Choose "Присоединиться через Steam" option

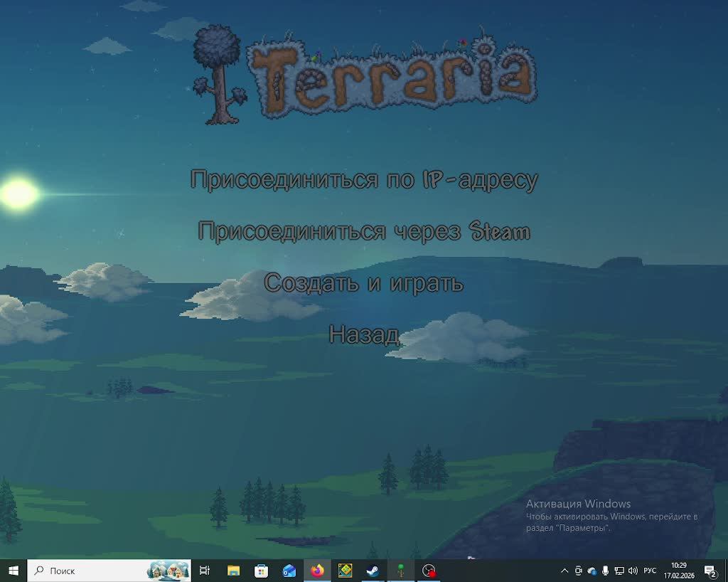coord(364,231)
